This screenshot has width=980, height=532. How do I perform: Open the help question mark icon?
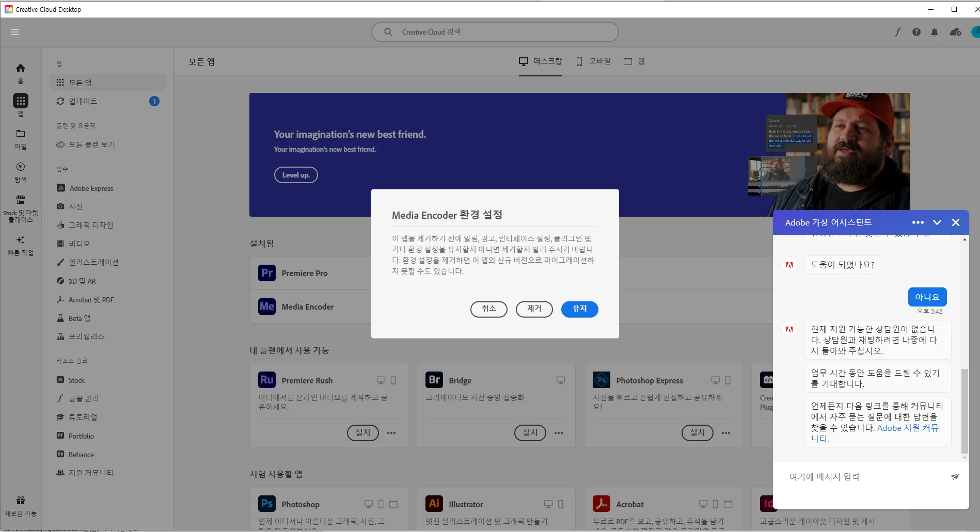coord(916,32)
